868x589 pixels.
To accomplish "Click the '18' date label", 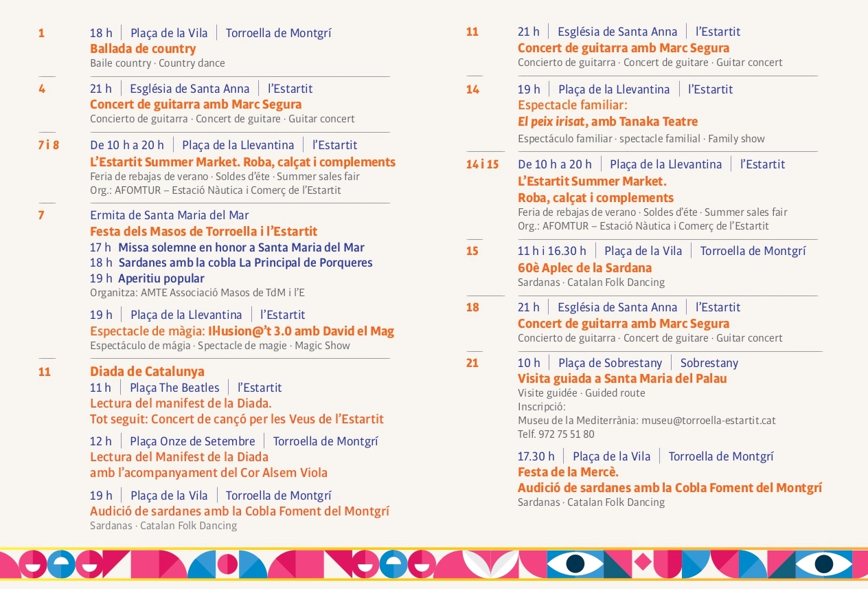I will (x=472, y=307).
